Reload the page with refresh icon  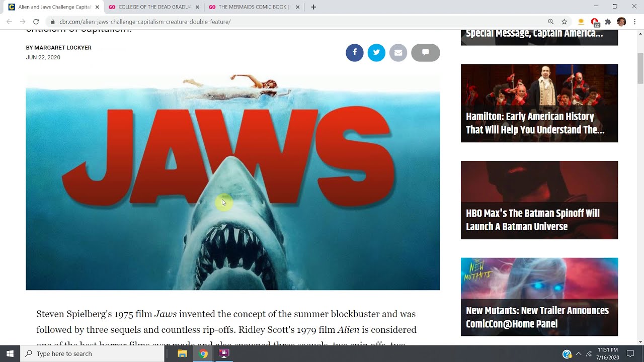[36, 22]
